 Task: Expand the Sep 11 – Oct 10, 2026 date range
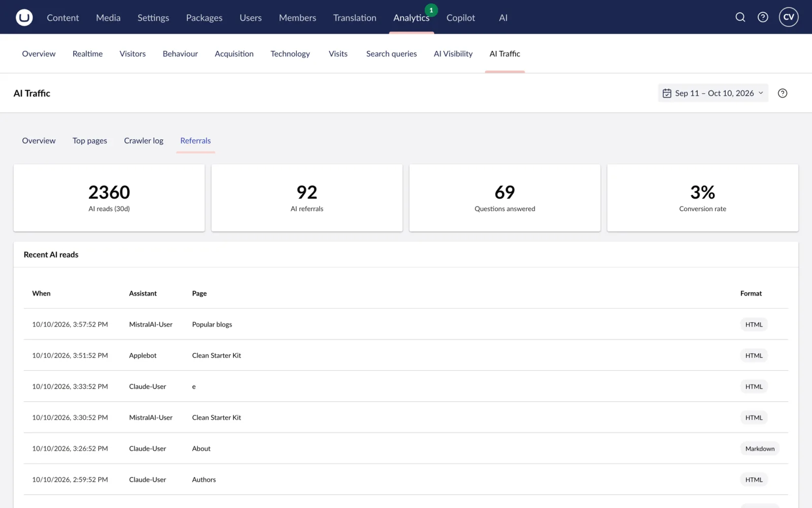(713, 93)
